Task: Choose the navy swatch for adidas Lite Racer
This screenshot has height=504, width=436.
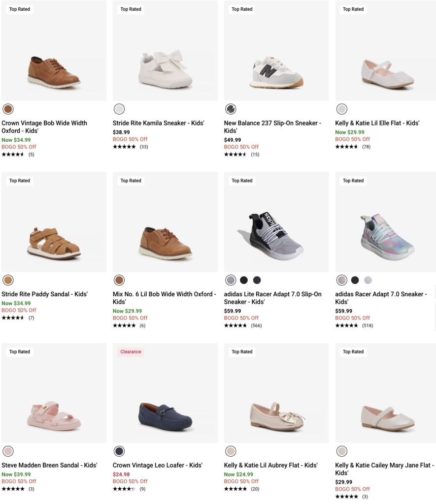Action: (x=257, y=280)
